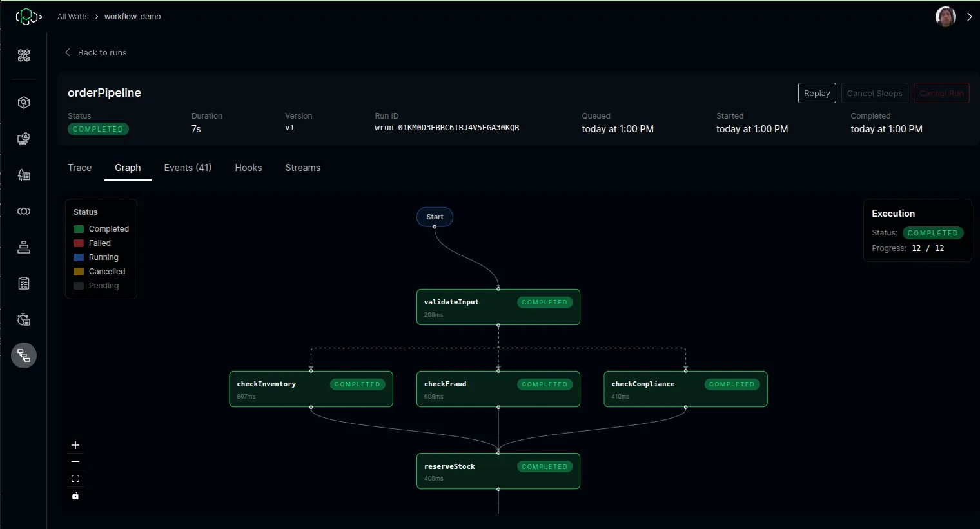Select the highlighted workflow graph sidebar icon
Viewport: 980px width, 529px height.
[x=23, y=355]
